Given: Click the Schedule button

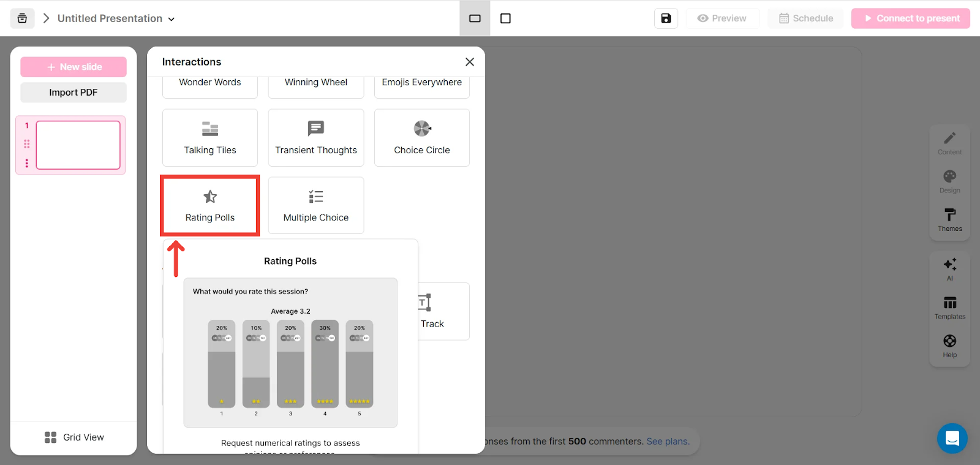Looking at the screenshot, I should (806, 18).
